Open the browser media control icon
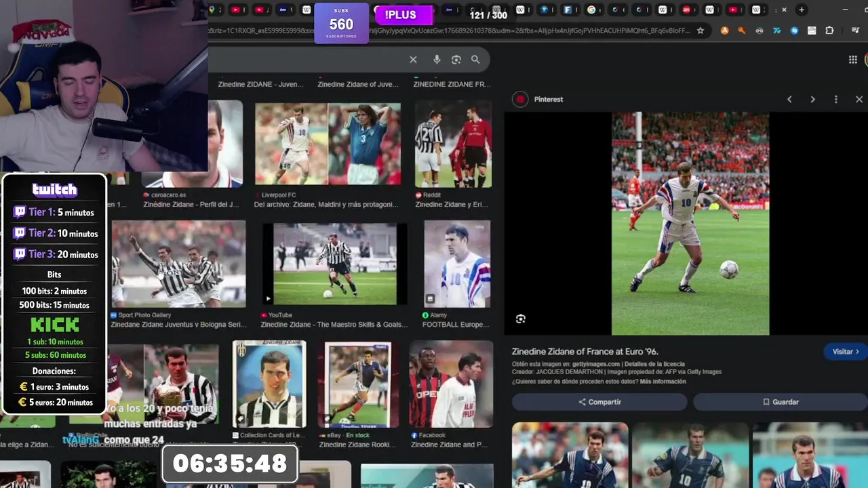868x488 pixels. [855, 30]
